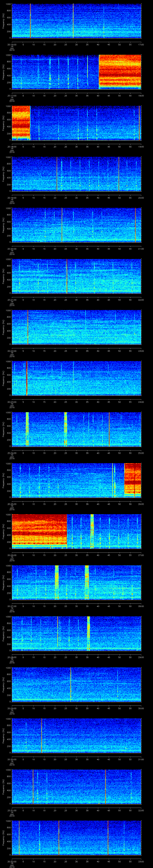Pick the '20:24:00' start time label
This screenshot has width=153, height=868.
coord(12,453)
